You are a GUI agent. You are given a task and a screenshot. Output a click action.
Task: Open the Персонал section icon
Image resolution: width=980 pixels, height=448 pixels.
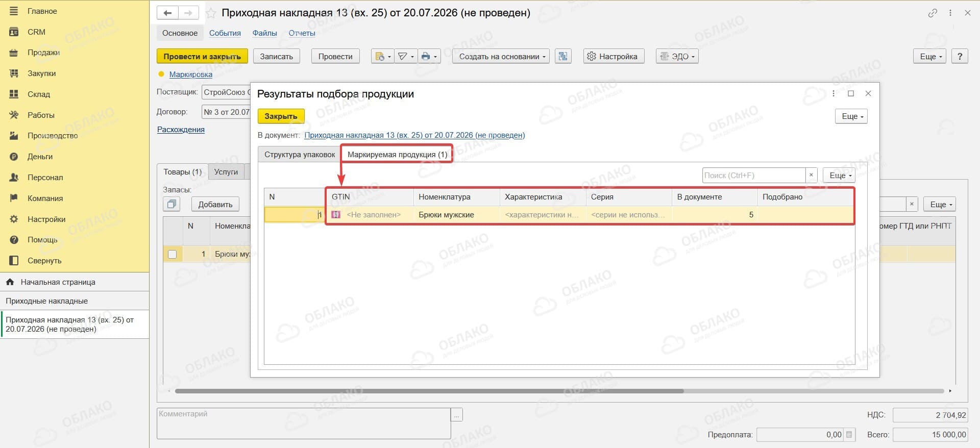[x=14, y=178]
